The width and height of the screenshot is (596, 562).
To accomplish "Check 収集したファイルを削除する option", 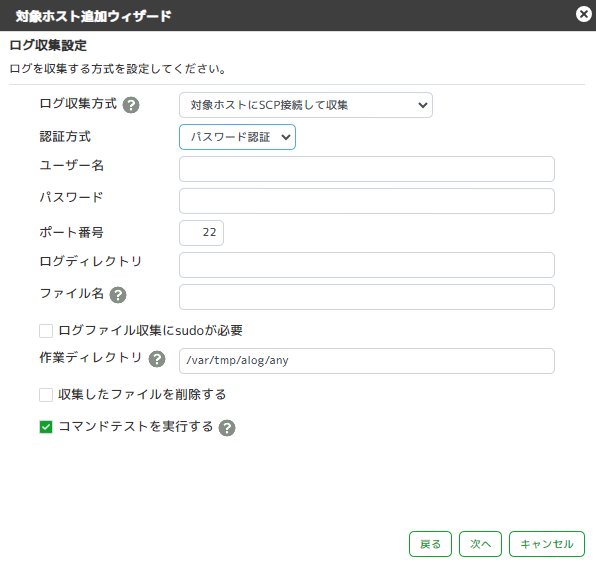I will coord(46,395).
